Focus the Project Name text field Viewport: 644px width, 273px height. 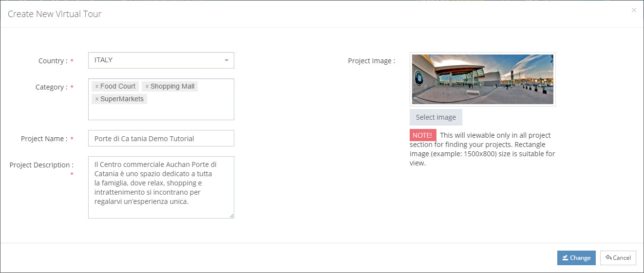[161, 138]
